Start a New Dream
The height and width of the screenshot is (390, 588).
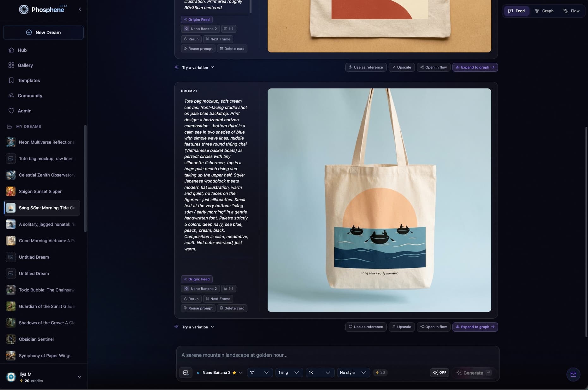43,33
